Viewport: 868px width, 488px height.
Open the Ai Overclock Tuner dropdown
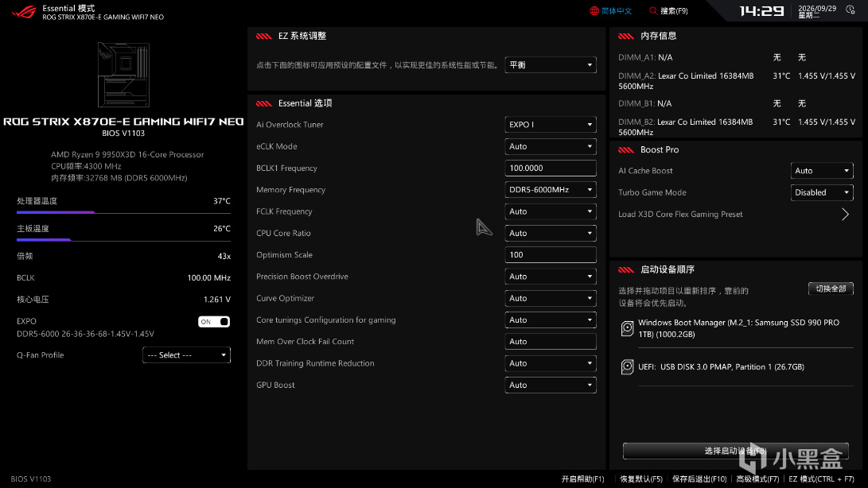551,125
